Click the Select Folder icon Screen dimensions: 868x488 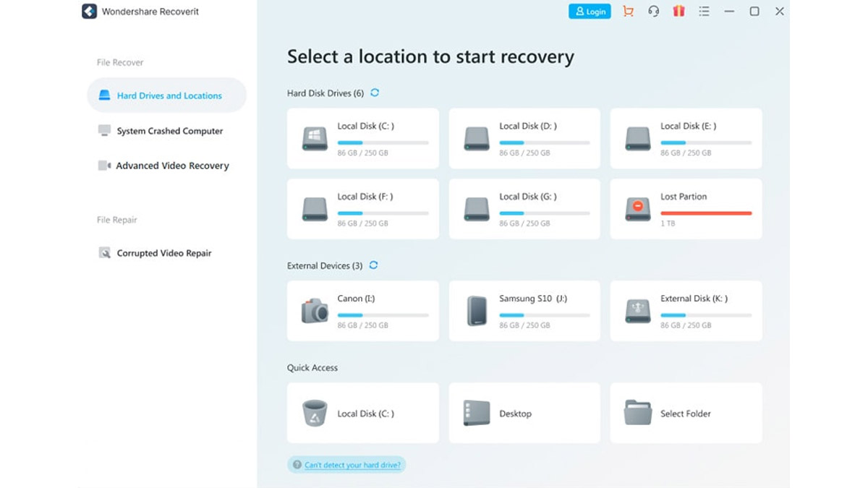(x=638, y=413)
